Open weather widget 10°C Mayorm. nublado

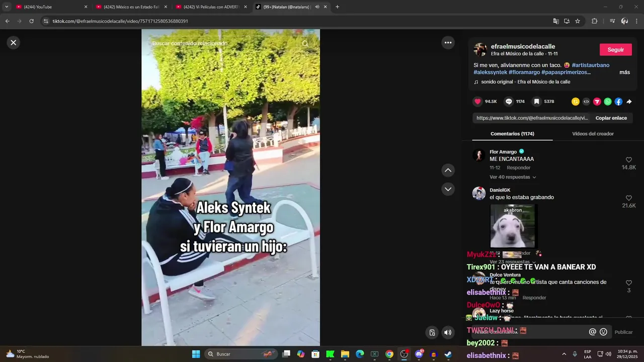28,354
